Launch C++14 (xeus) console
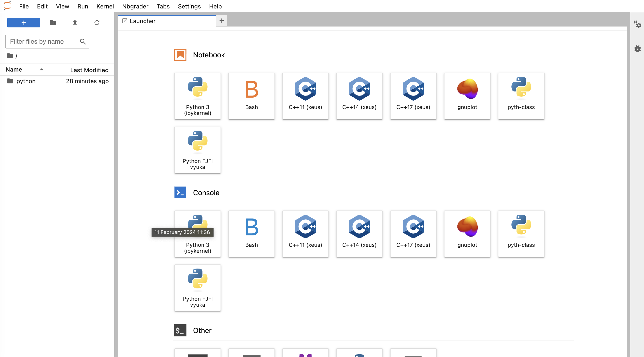Viewport: 644px width, 357px height. tap(359, 233)
